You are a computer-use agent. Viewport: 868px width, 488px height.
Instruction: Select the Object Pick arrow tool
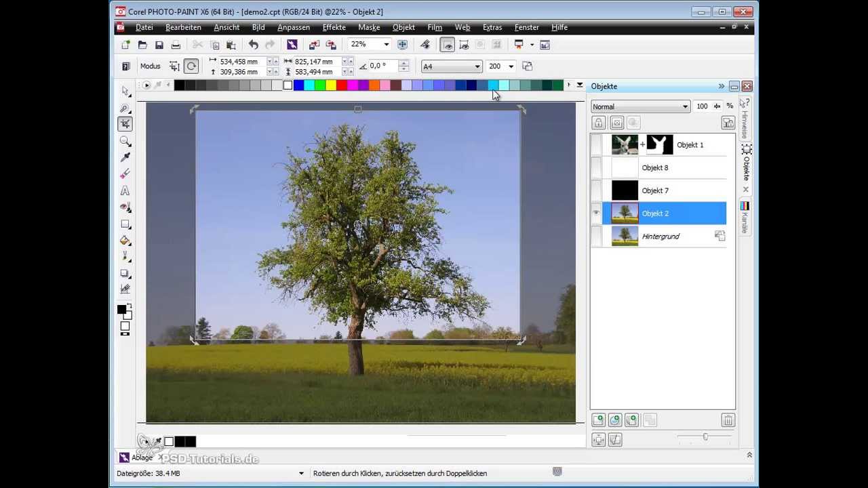[x=125, y=91]
